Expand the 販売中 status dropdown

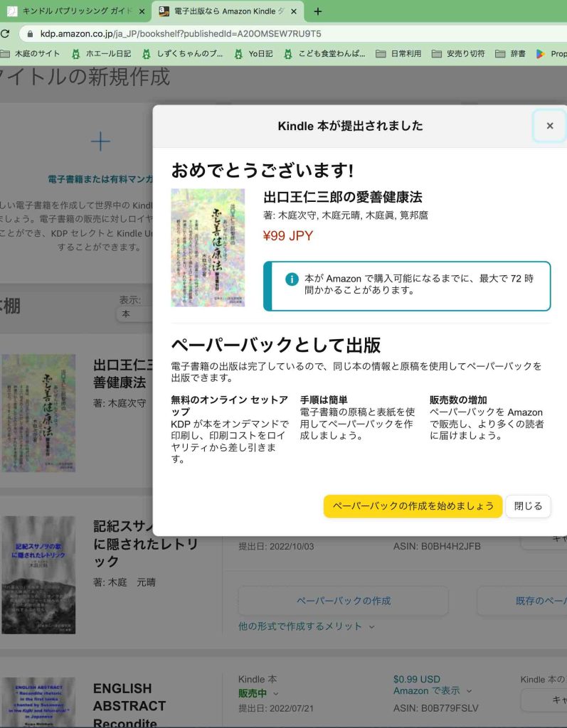click(x=258, y=693)
